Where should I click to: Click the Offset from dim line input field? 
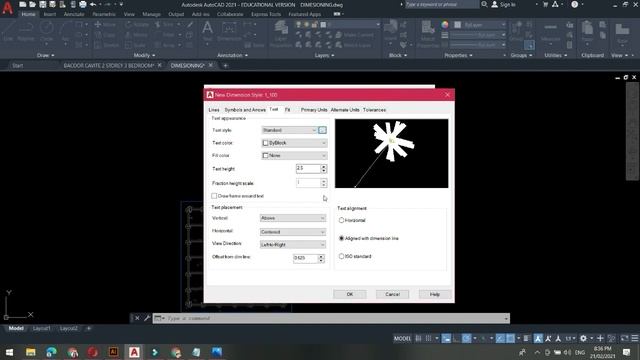pos(305,258)
